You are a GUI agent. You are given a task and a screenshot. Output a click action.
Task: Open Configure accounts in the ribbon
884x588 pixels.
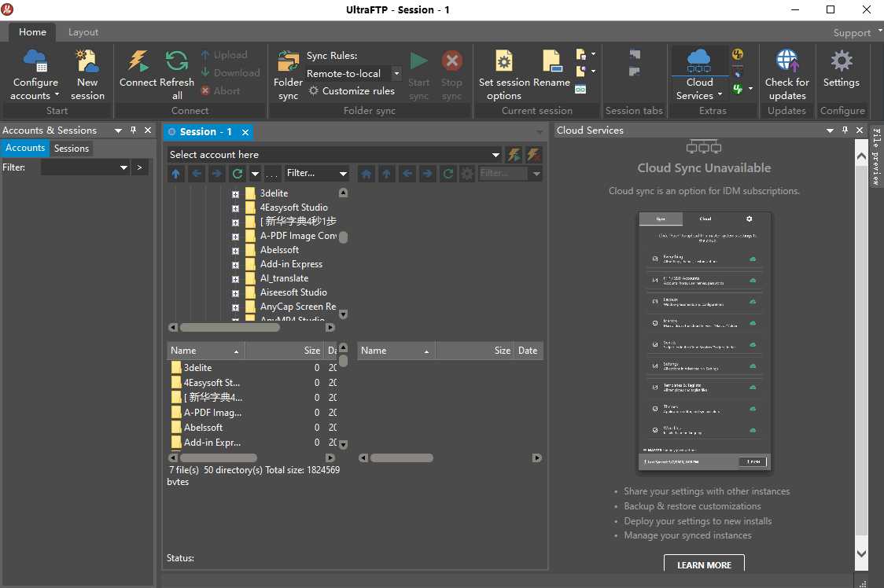tap(35, 75)
